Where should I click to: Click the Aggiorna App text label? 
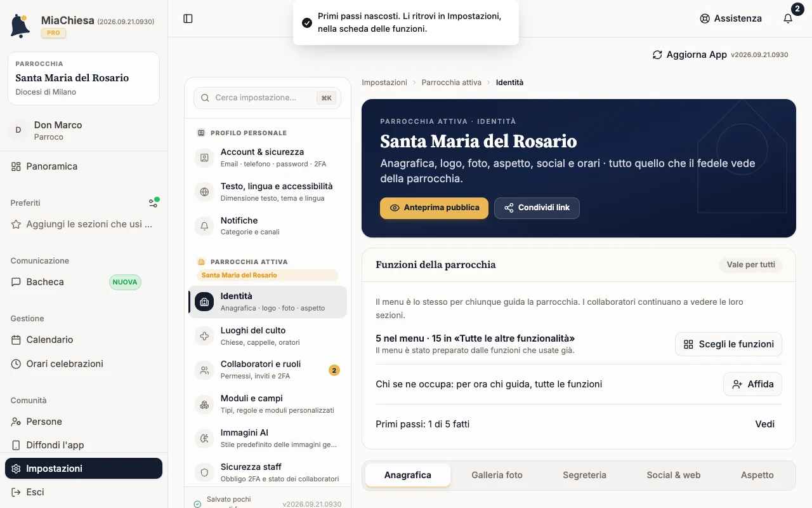(x=697, y=55)
